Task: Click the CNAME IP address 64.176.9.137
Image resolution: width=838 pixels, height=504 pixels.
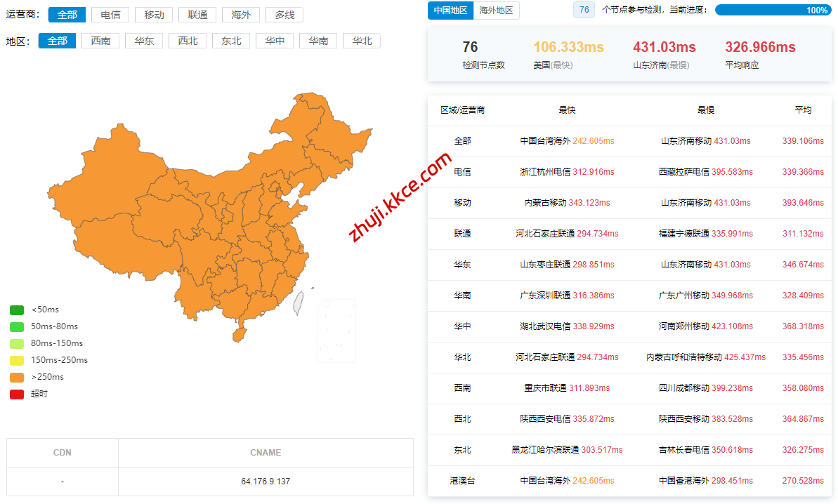Action: pos(265,482)
